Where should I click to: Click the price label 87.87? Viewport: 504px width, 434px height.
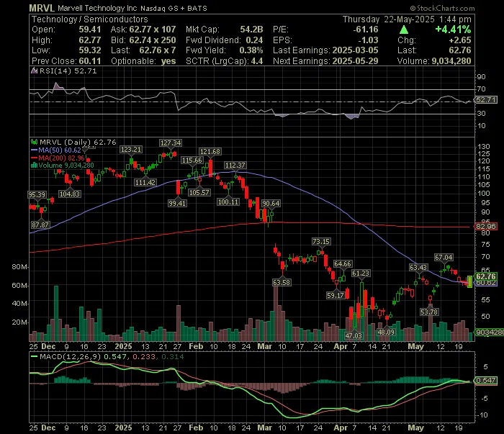pos(40,225)
